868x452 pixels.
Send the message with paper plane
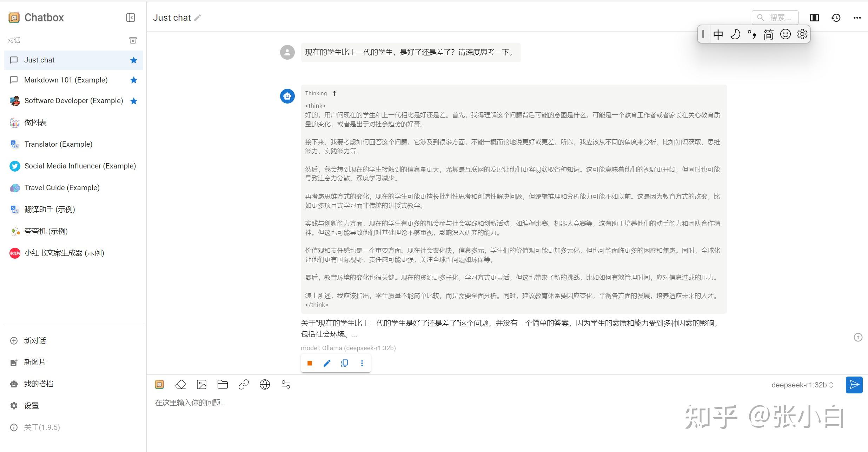click(x=854, y=385)
